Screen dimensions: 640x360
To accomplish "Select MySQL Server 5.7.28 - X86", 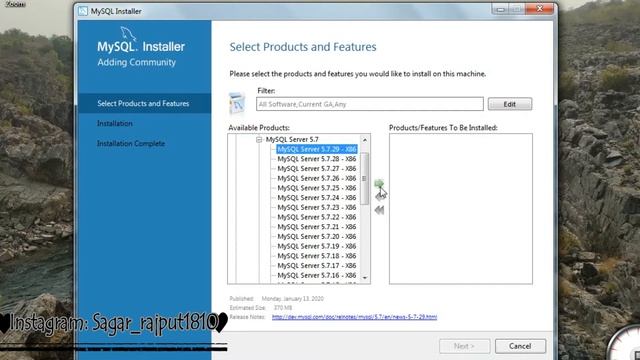I will (x=317, y=159).
